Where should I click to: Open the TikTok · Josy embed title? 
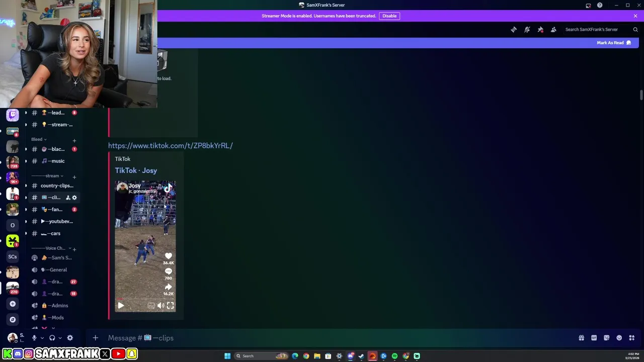(x=136, y=170)
